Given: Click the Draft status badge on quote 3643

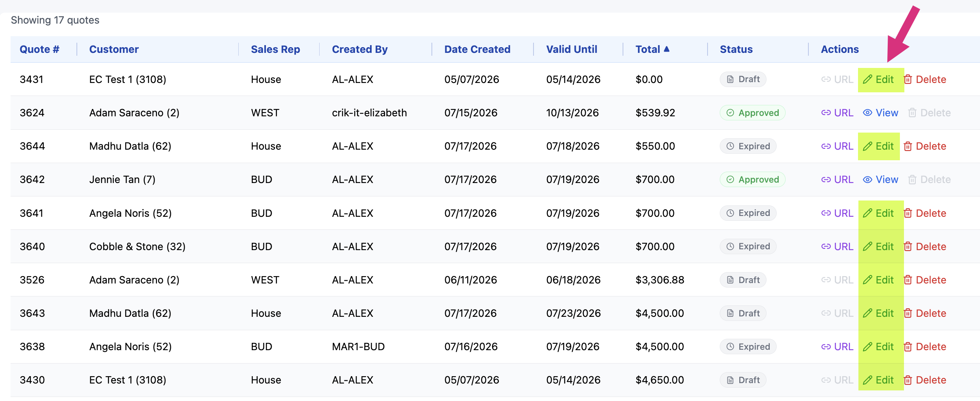Looking at the screenshot, I should point(743,313).
